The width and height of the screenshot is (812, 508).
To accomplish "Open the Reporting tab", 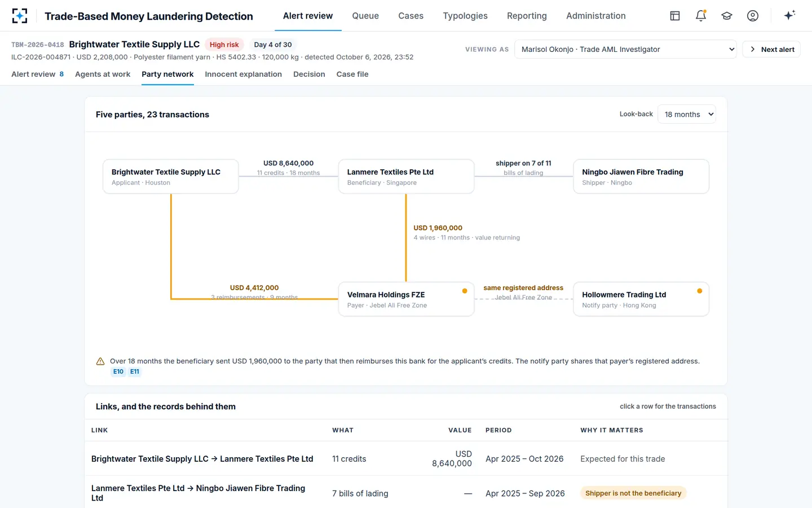I will pos(527,16).
